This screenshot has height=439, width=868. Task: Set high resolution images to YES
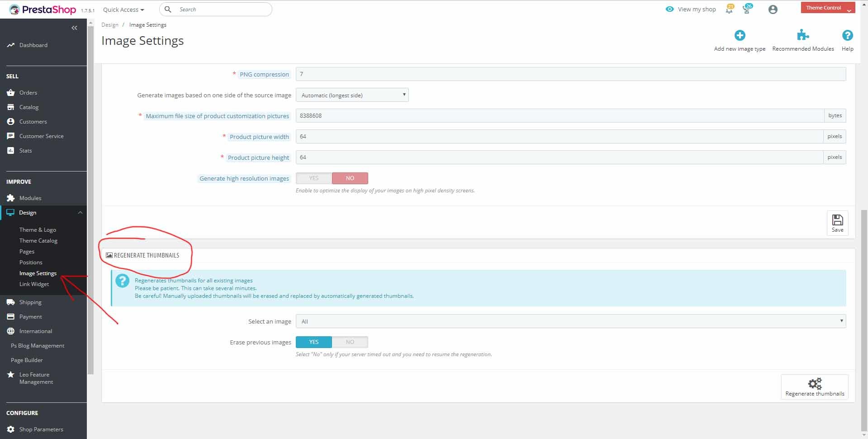[x=314, y=178]
